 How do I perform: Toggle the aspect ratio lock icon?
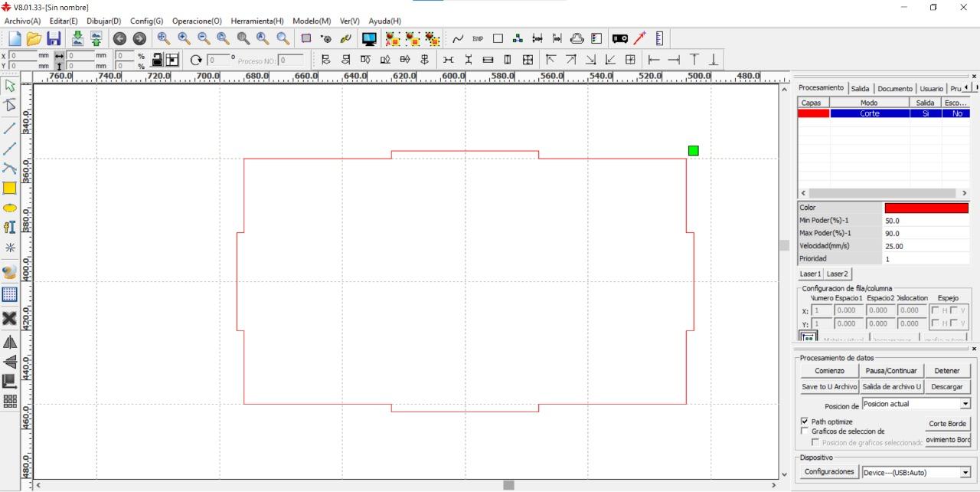[x=157, y=60]
